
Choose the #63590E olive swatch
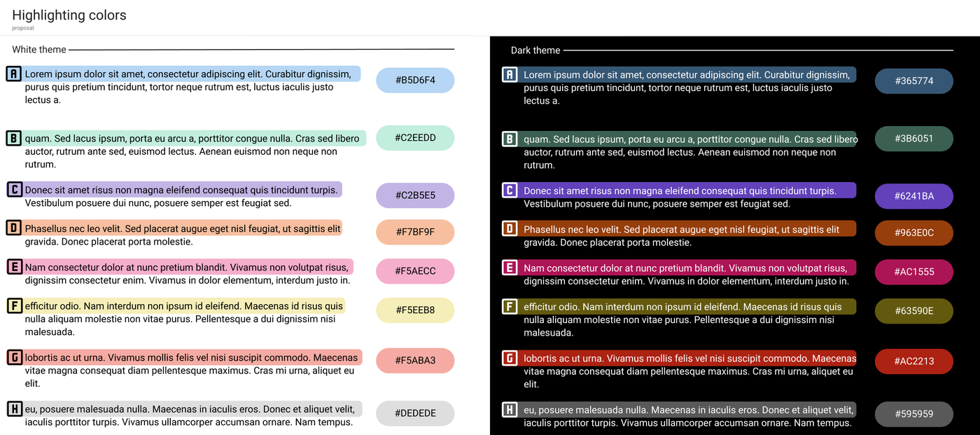tap(914, 311)
